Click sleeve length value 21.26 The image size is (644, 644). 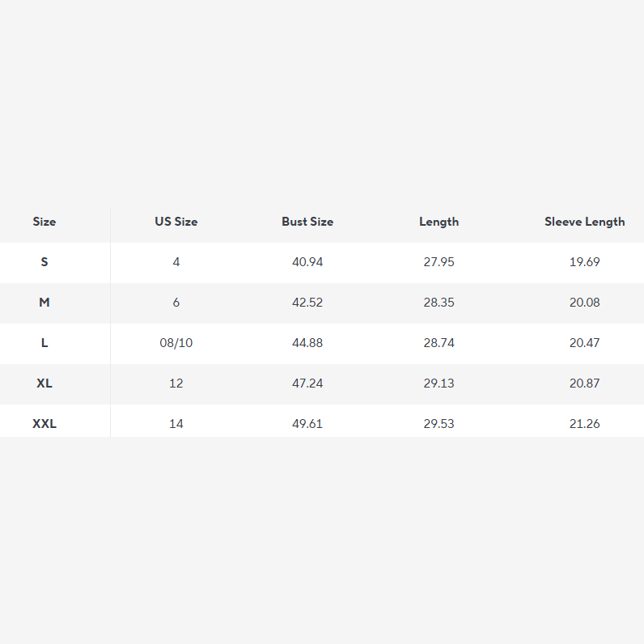pos(584,424)
